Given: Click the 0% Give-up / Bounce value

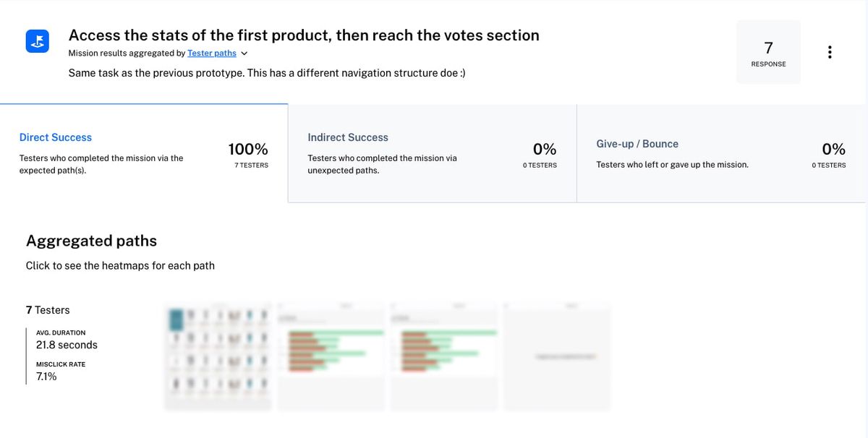Looking at the screenshot, I should tap(833, 150).
